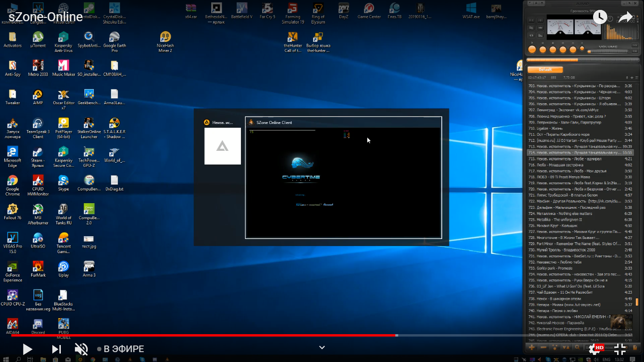Image resolution: width=644 pixels, height=362 pixels.
Task: Skip to the next video
Action: [x=57, y=349]
